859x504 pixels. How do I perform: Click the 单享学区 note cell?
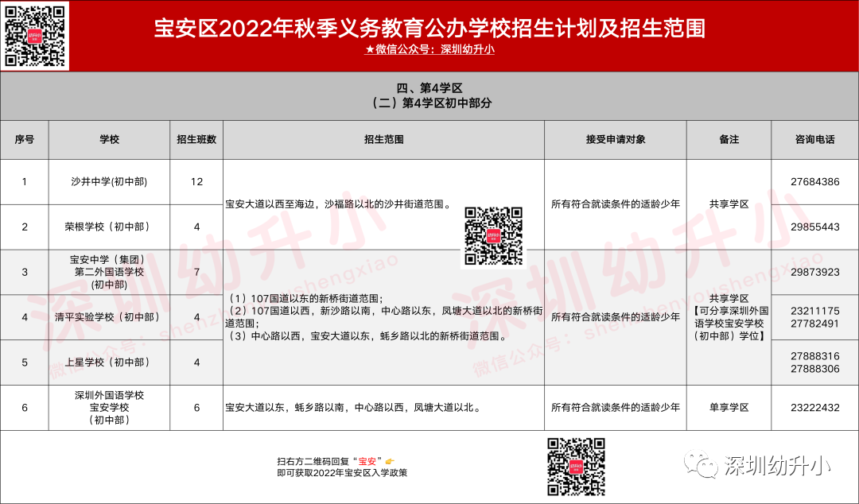pyautogui.click(x=729, y=408)
